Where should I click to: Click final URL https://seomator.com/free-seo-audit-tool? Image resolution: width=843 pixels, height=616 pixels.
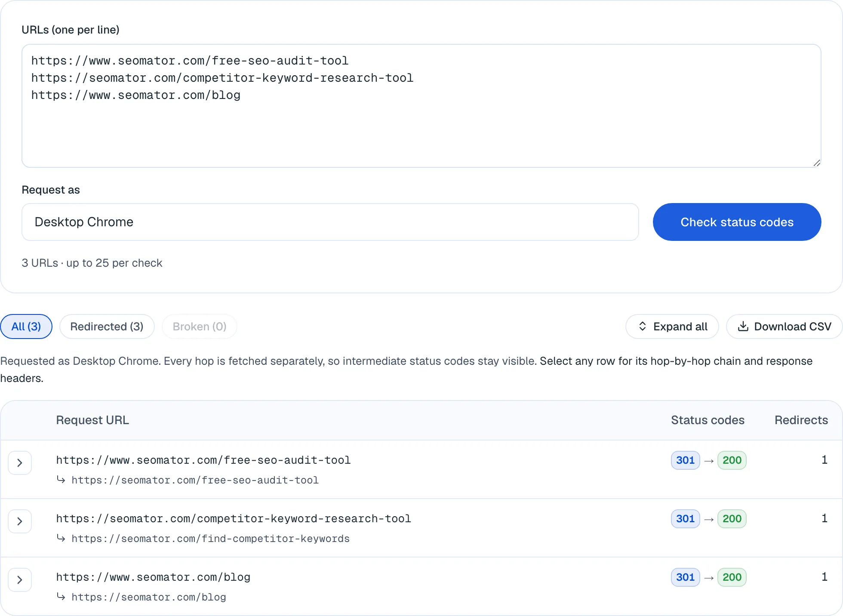tap(195, 480)
